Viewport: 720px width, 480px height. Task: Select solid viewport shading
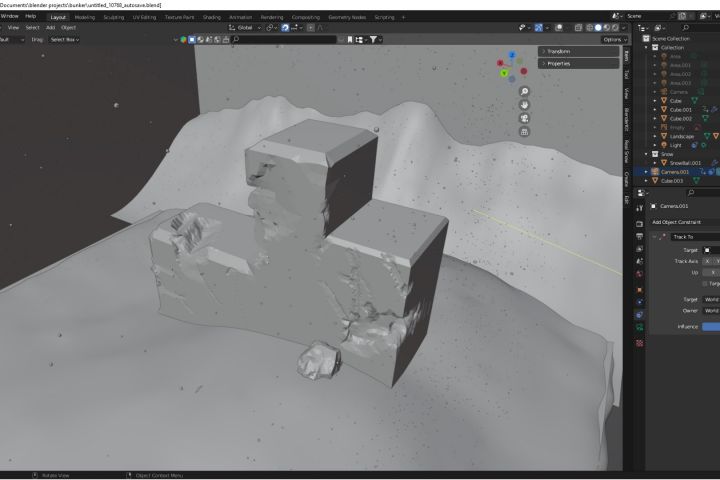[598, 28]
